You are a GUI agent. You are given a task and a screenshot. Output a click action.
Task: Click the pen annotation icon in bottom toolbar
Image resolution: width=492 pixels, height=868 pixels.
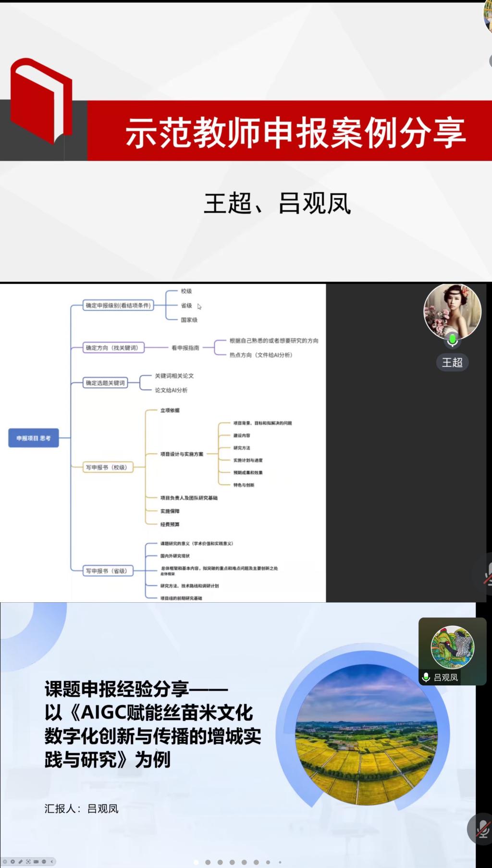coord(20,862)
